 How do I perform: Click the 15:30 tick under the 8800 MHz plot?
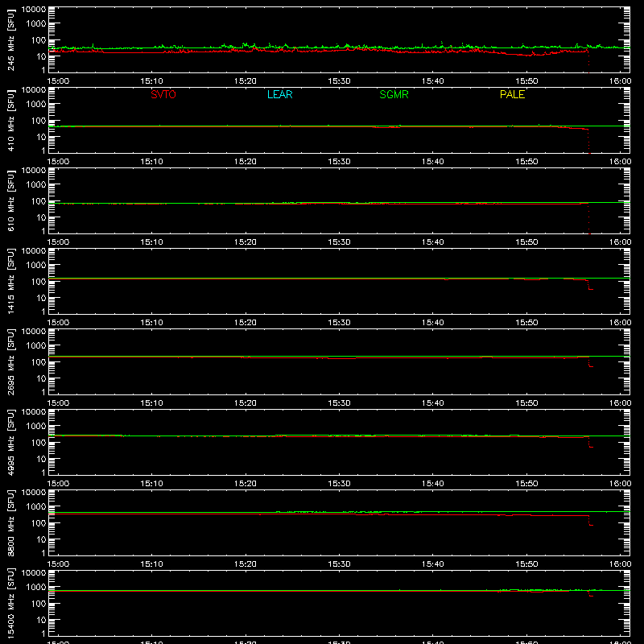coord(339,564)
